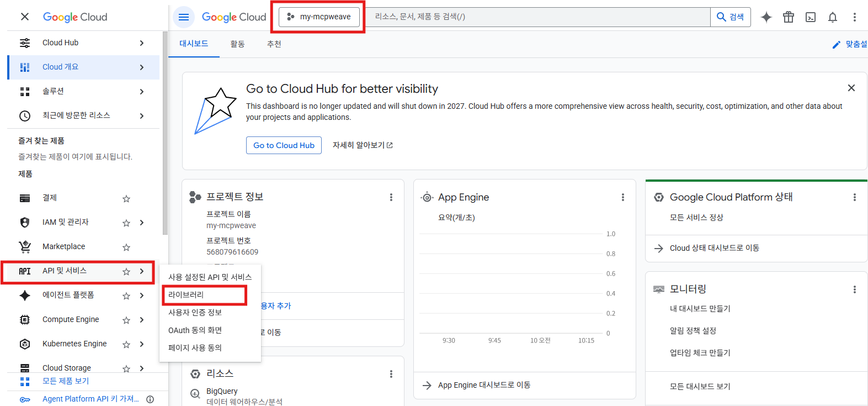Expand the Compute Engine submenu arrow
The image size is (868, 406).
(142, 320)
